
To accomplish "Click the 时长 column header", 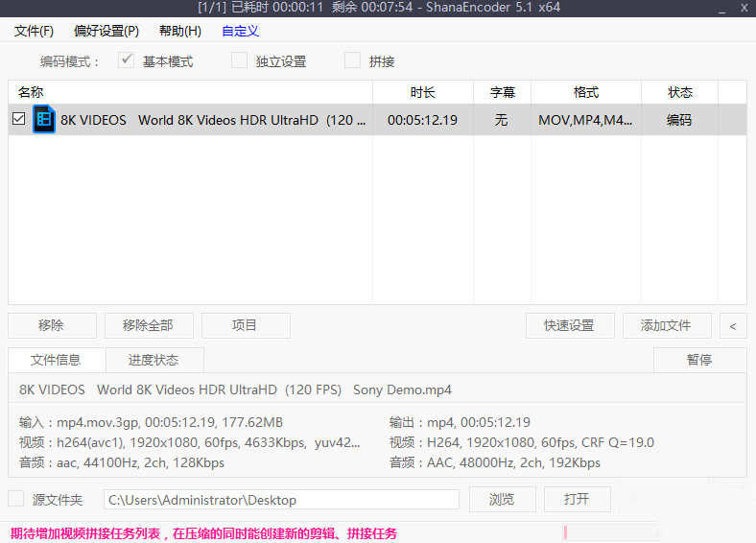I will tap(423, 92).
